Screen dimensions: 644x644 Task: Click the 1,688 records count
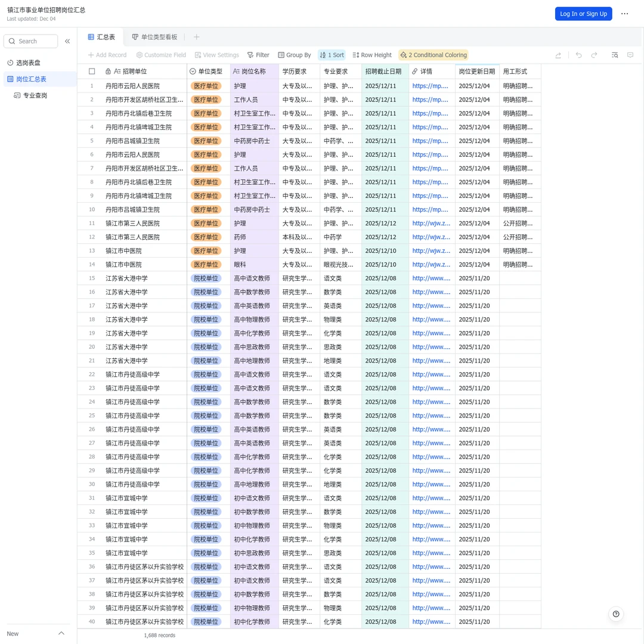tap(159, 636)
